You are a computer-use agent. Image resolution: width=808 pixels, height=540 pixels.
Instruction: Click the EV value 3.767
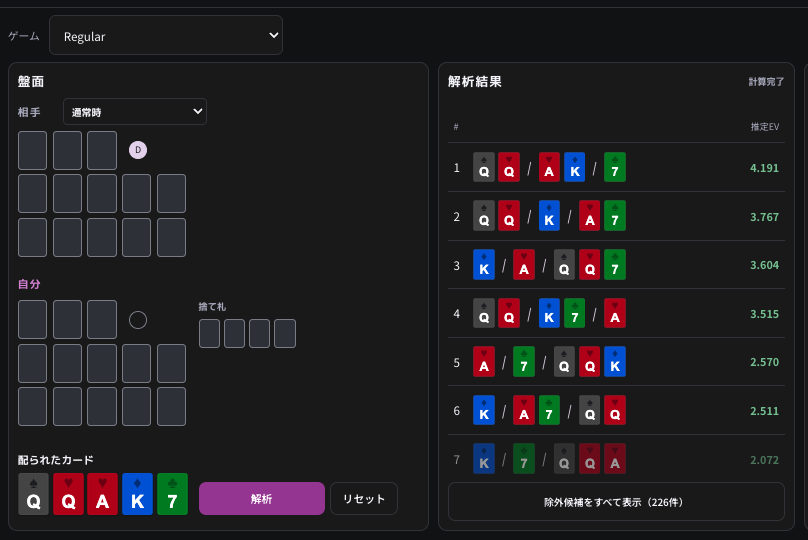[x=764, y=217]
